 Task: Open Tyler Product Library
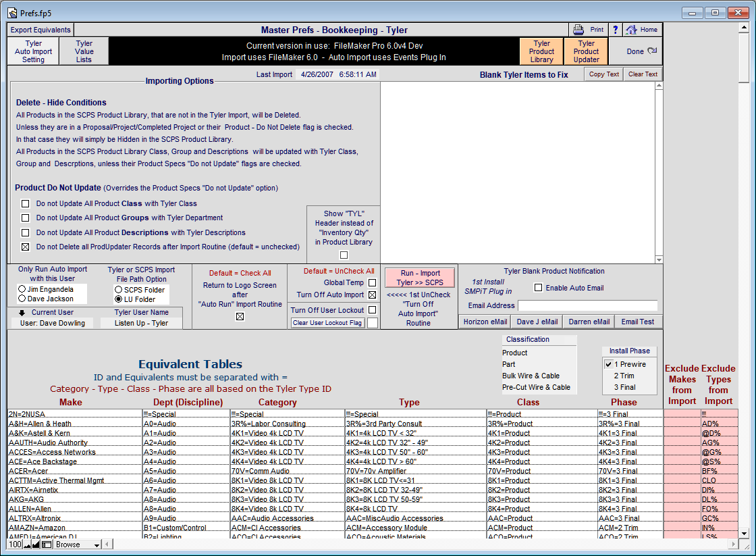(x=541, y=51)
